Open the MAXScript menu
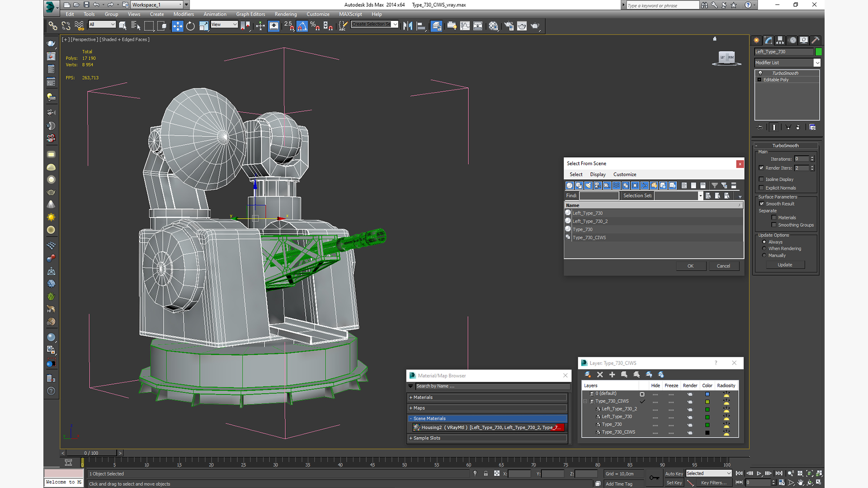 coord(350,14)
